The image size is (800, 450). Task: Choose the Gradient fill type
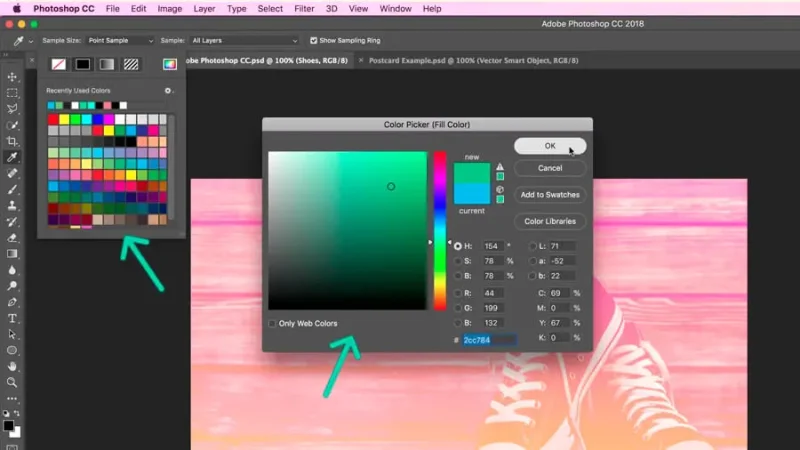tap(107, 64)
